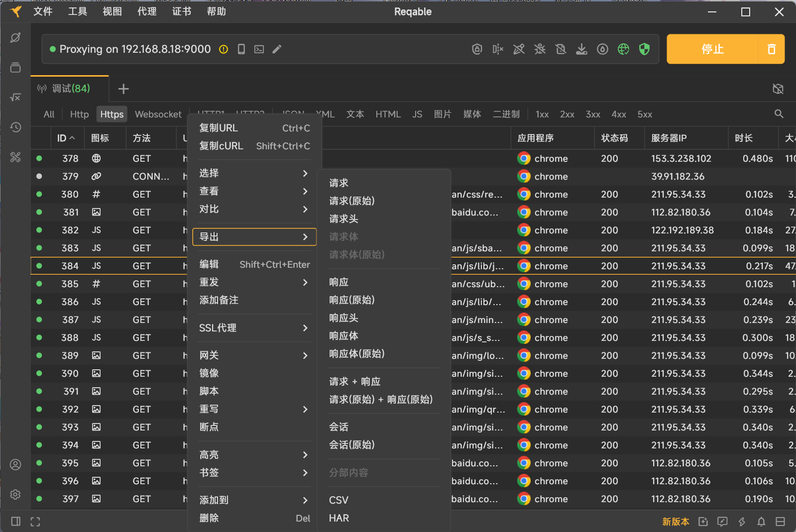Click the Reqable bird logo icon
Viewport: 796px width, 532px height.
click(16, 11)
